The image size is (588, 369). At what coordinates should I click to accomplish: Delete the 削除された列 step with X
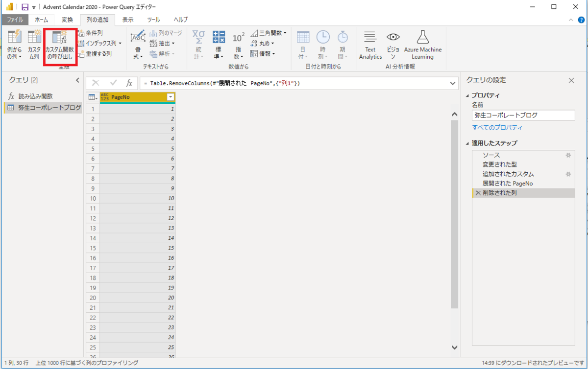point(478,193)
